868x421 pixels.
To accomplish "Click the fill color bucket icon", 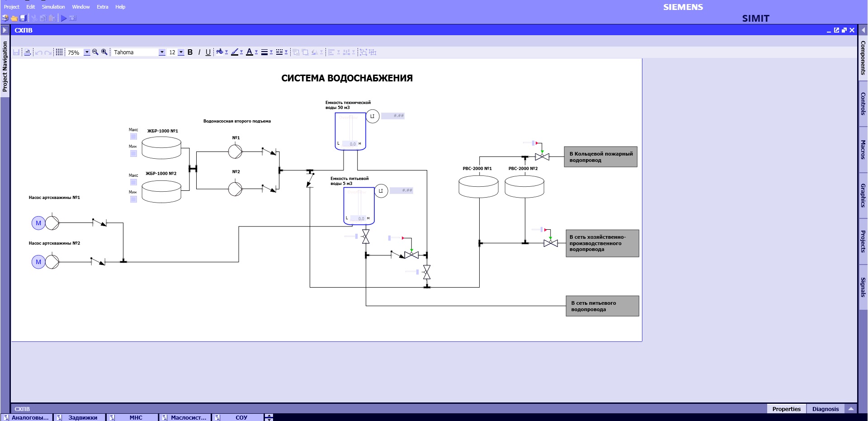I will [220, 52].
